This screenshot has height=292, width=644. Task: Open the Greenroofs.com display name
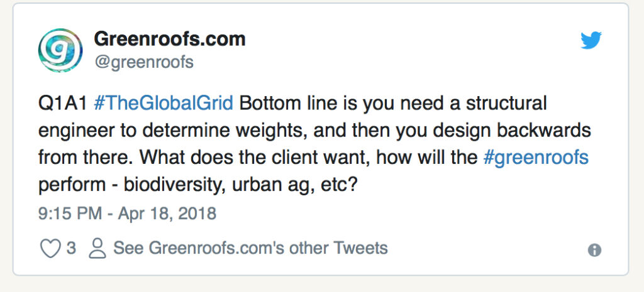pyautogui.click(x=169, y=40)
